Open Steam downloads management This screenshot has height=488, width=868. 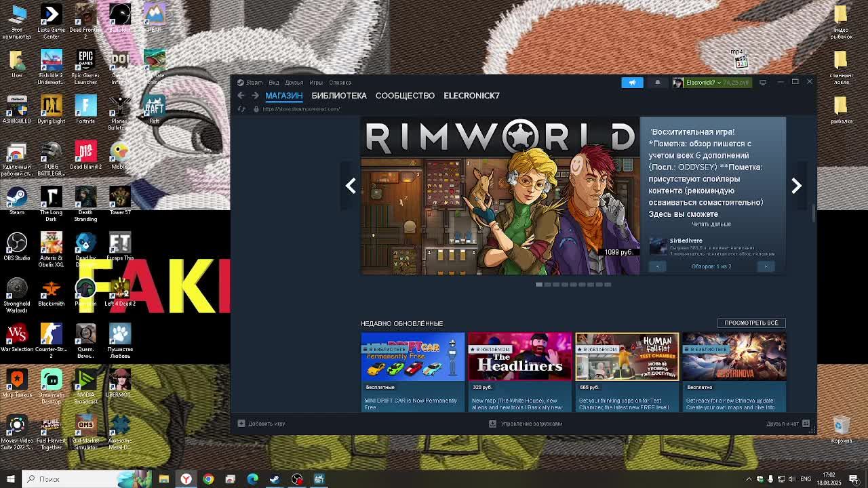click(x=526, y=424)
